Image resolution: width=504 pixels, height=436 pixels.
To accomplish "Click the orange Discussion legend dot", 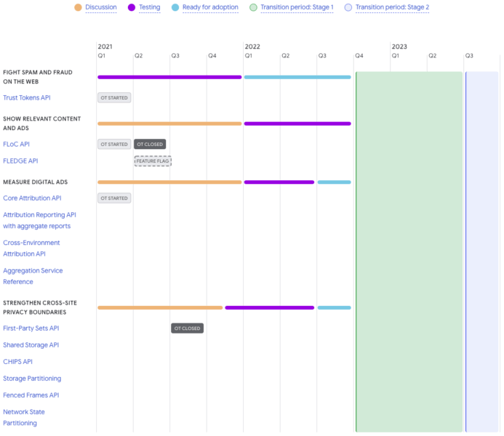I will [78, 7].
